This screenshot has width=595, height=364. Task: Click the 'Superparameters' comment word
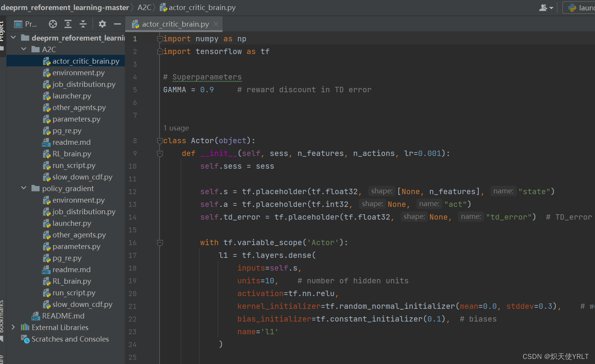(207, 77)
